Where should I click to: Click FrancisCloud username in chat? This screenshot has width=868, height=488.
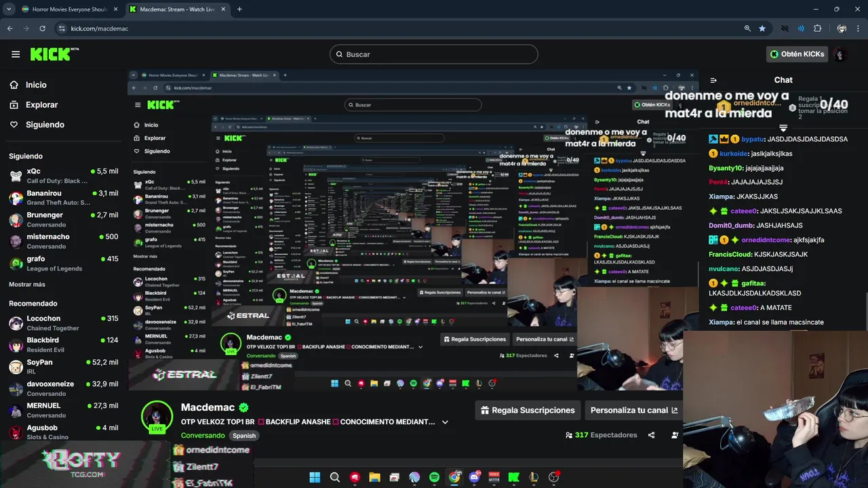730,254
